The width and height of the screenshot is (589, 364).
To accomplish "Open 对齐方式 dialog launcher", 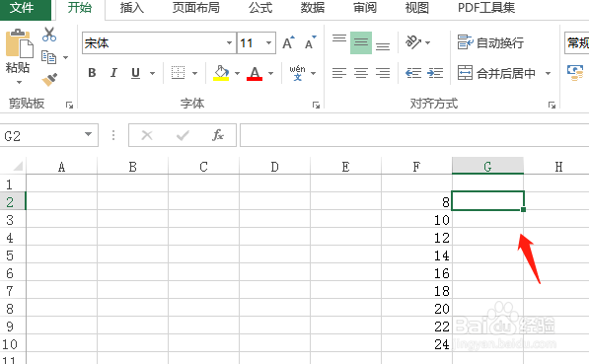I will click(x=552, y=106).
